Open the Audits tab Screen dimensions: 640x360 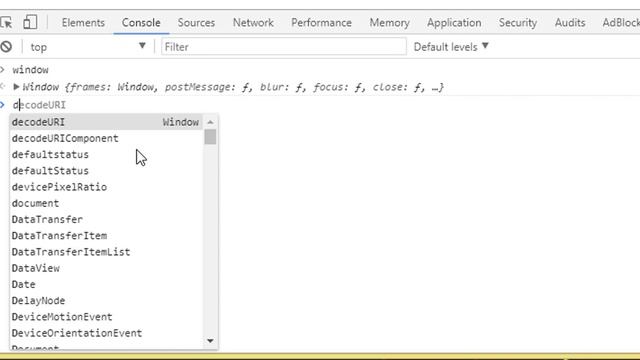(570, 22)
